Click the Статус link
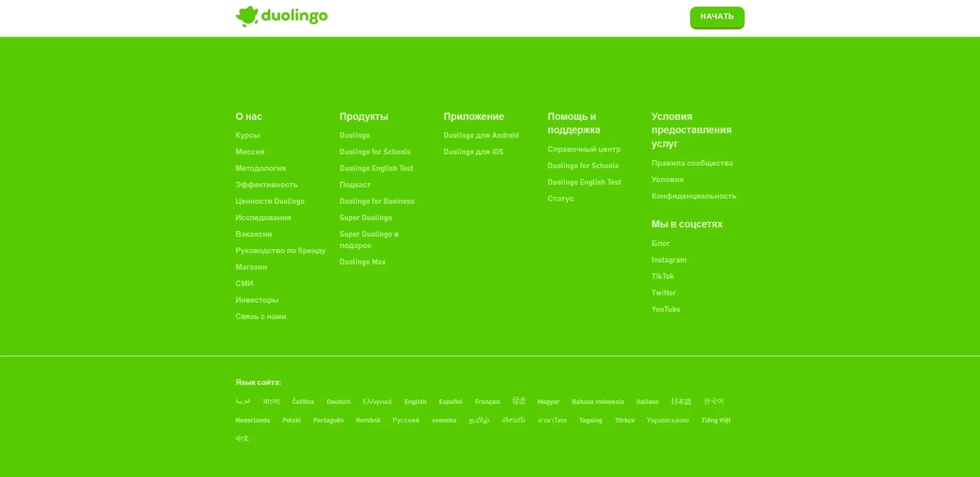 560,199
